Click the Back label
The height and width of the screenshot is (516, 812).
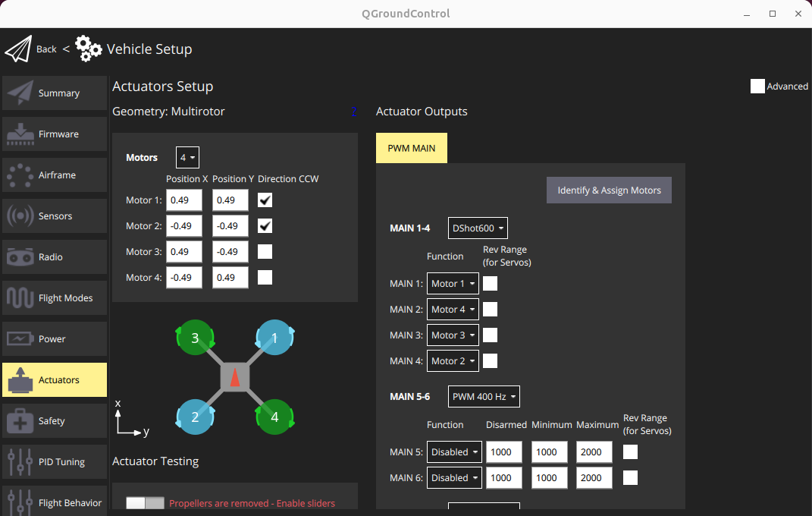[x=46, y=49]
